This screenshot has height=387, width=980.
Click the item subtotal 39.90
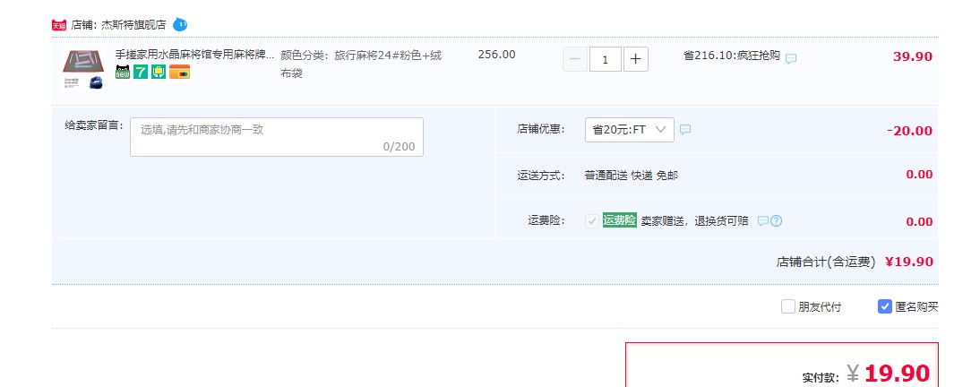[x=913, y=56]
